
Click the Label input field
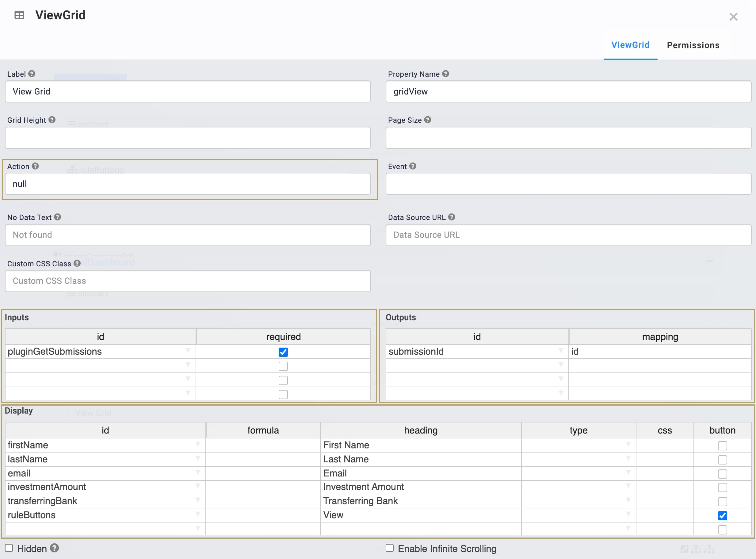[x=188, y=91]
